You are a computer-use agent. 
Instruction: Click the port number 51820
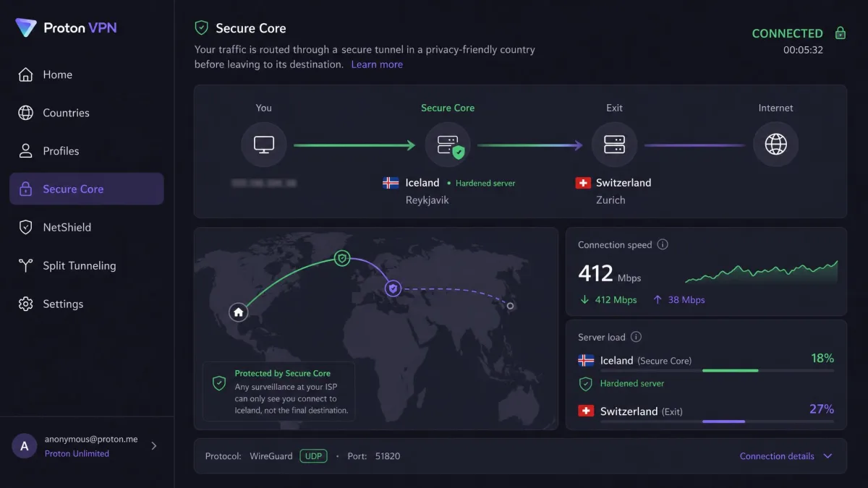pyautogui.click(x=388, y=456)
